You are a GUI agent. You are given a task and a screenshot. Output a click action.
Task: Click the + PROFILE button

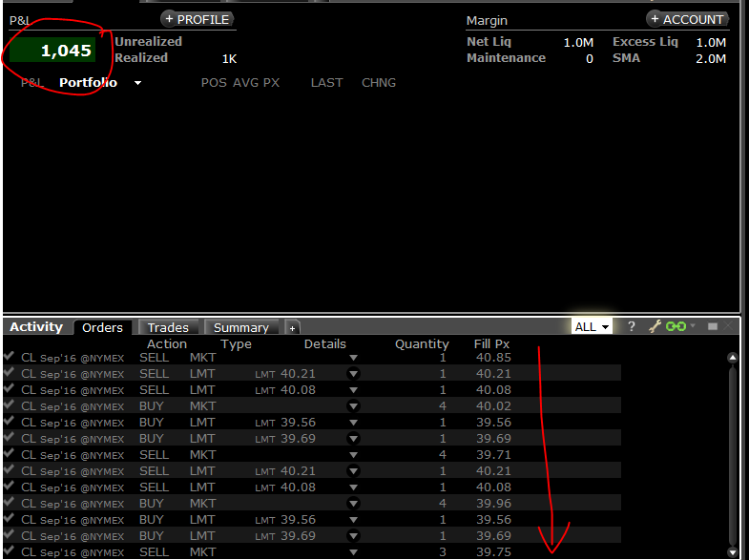(x=198, y=20)
